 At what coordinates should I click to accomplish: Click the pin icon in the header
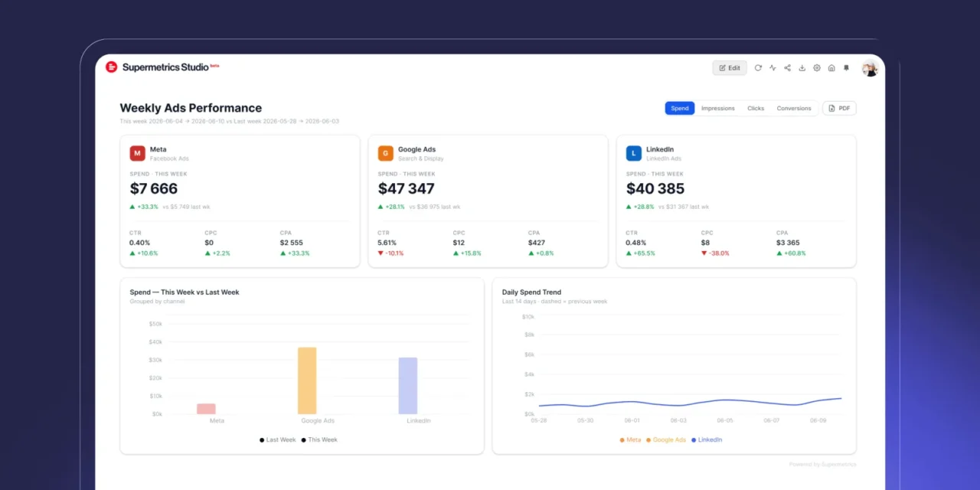(x=846, y=67)
